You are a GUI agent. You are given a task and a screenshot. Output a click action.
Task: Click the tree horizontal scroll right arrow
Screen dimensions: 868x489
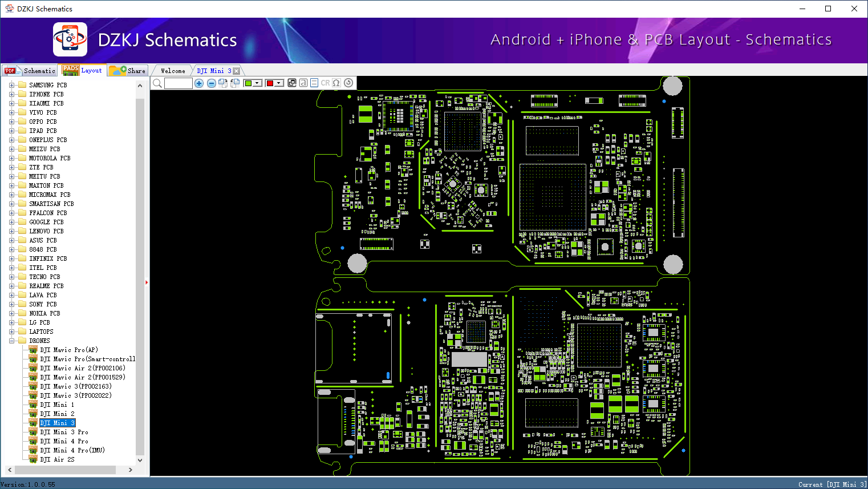[x=131, y=470]
